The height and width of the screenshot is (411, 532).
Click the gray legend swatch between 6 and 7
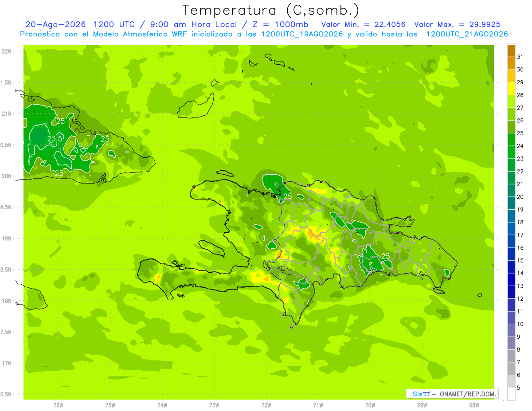[511, 368]
